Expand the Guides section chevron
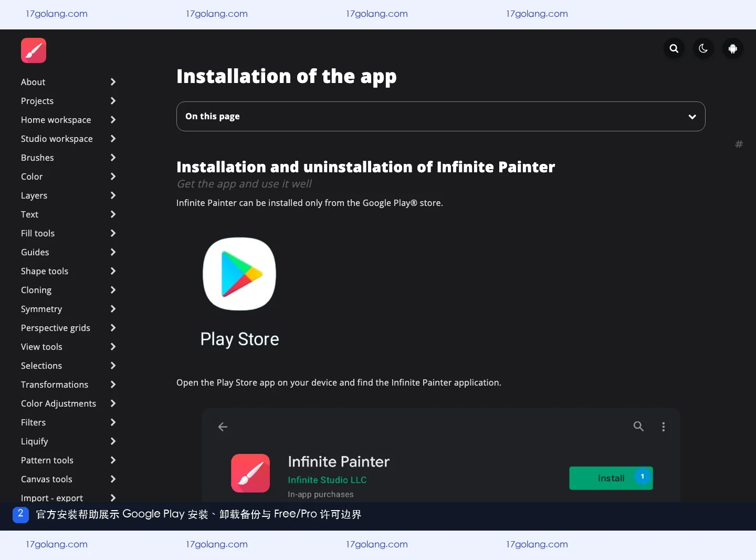 pyautogui.click(x=113, y=252)
